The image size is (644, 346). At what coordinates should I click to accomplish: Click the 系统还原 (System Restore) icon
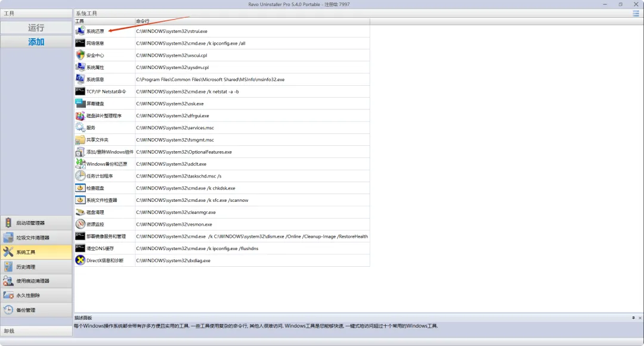tap(80, 31)
